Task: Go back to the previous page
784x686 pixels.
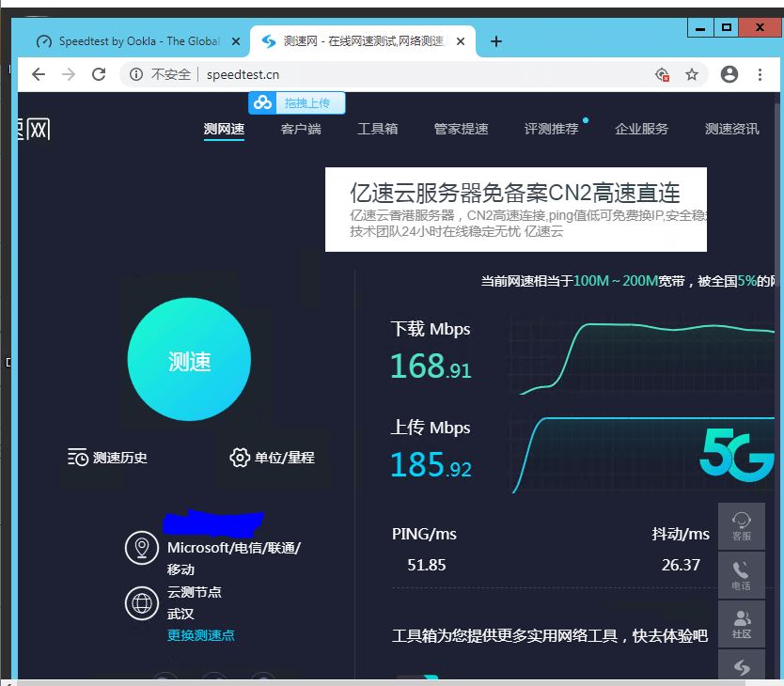Action: (x=39, y=74)
